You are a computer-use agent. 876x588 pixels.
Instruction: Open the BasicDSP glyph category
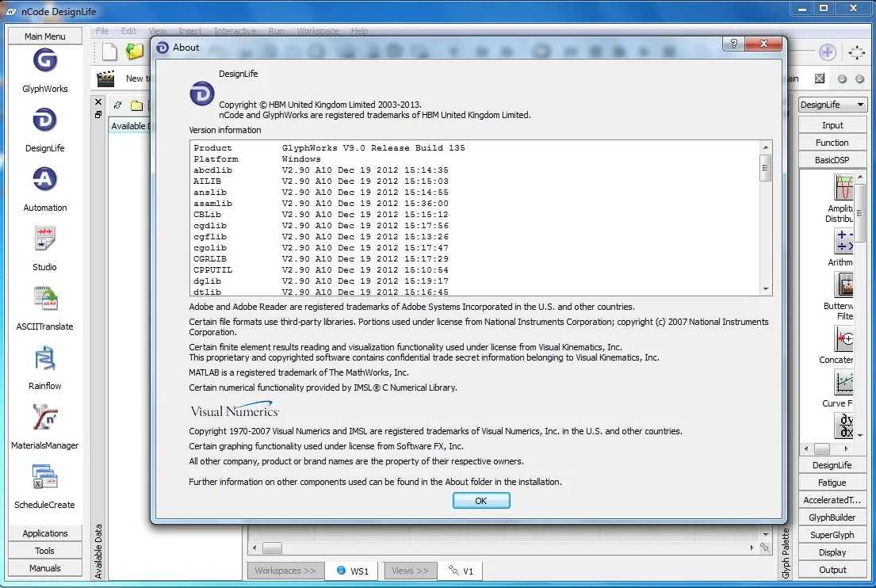tap(832, 160)
